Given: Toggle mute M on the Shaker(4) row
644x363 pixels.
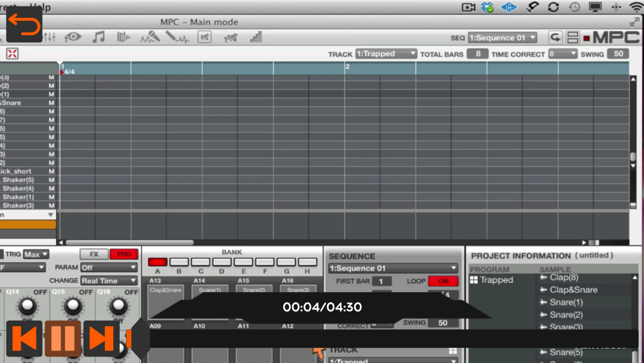Looking at the screenshot, I should coord(52,188).
